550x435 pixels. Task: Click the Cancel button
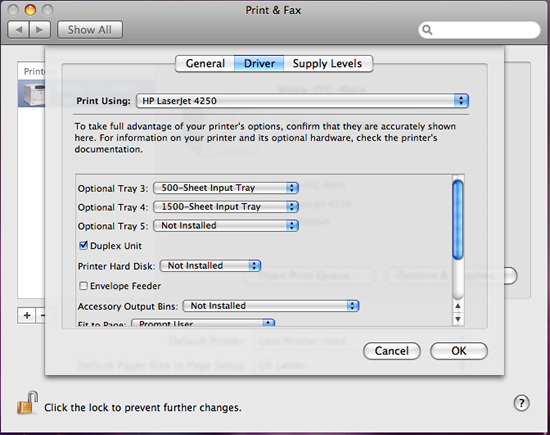point(392,351)
